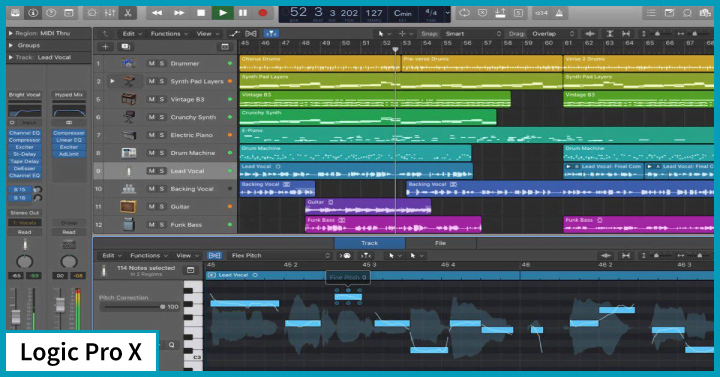Click the Waveform Zoom button in tracks toolbar
Viewport: 720px width, 377px height.
pyautogui.click(x=590, y=34)
